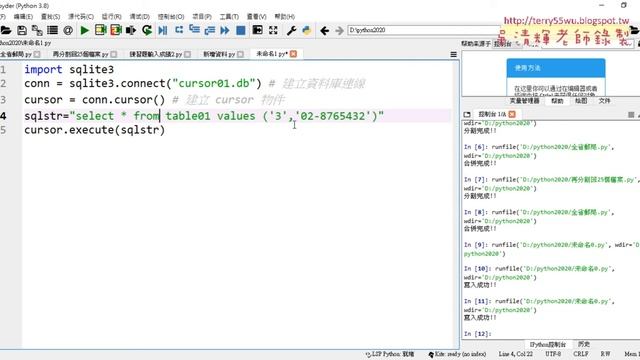The image size is (640, 360).
Task: Open the help source dropdown 控制台
Action: (507, 44)
